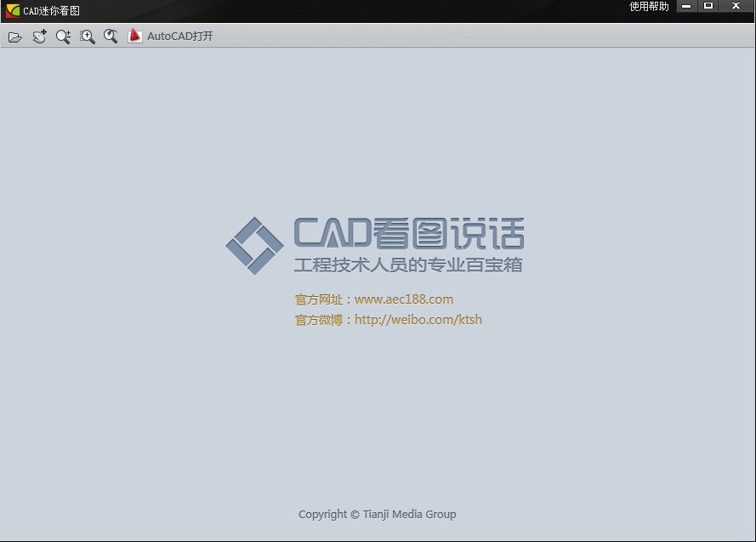Click the Copyright Tianji Media Group text
The height and width of the screenshot is (542, 756).
377,514
